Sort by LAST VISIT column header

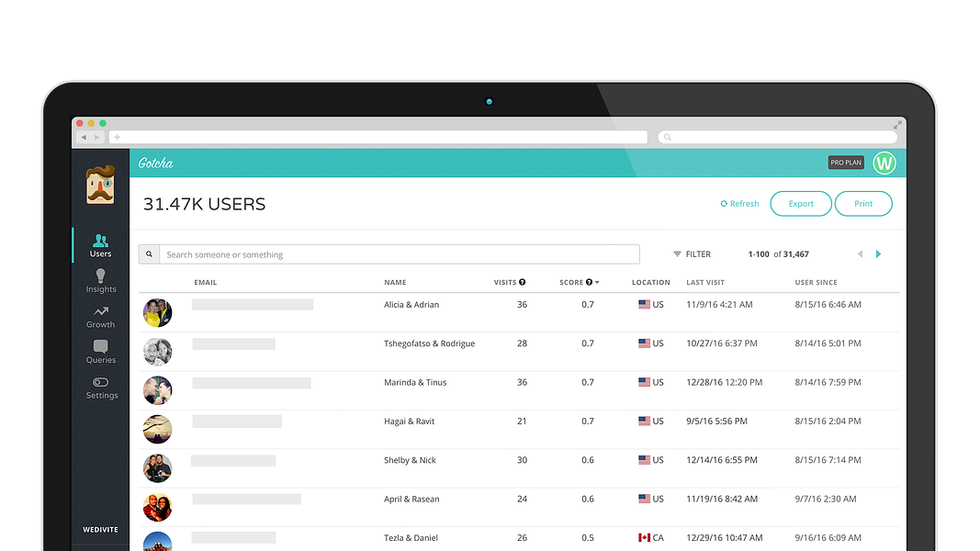click(x=705, y=282)
